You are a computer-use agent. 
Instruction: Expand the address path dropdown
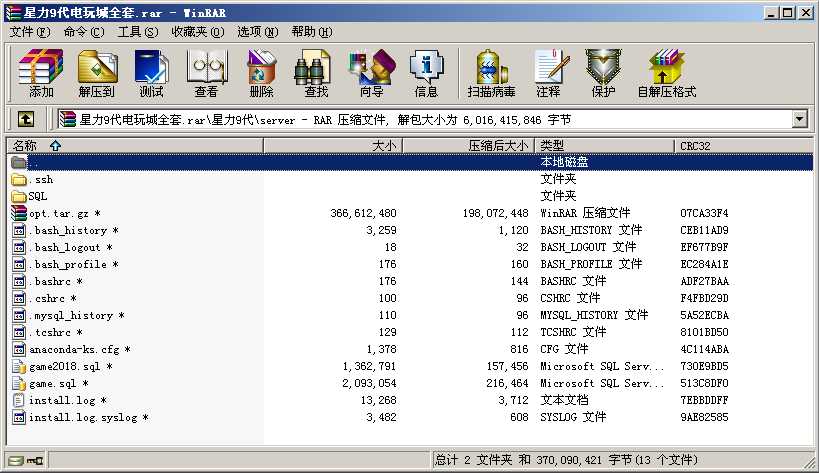[x=800, y=120]
